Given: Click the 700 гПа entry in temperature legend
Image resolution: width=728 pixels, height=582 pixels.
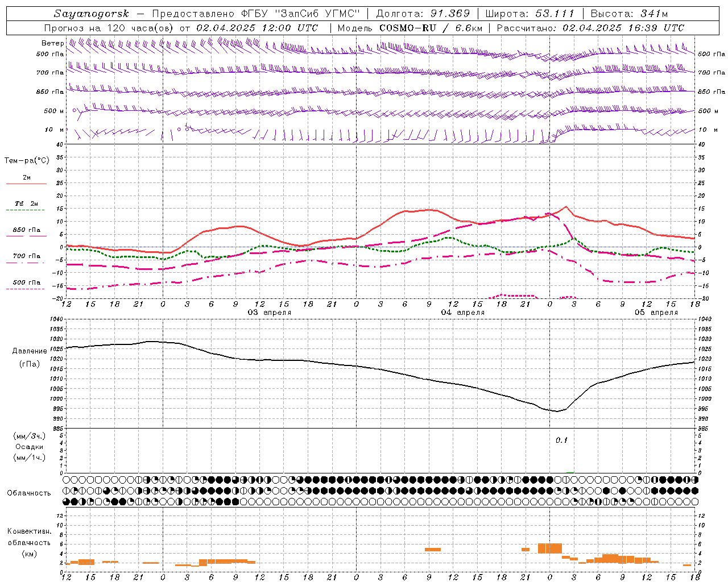Looking at the screenshot, I should pos(26,258).
